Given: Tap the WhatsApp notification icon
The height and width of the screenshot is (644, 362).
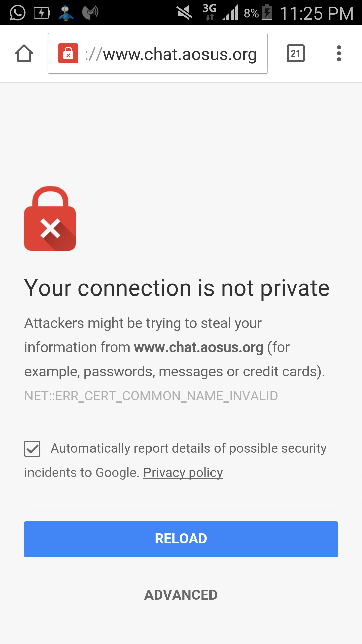Looking at the screenshot, I should pos(17,13).
